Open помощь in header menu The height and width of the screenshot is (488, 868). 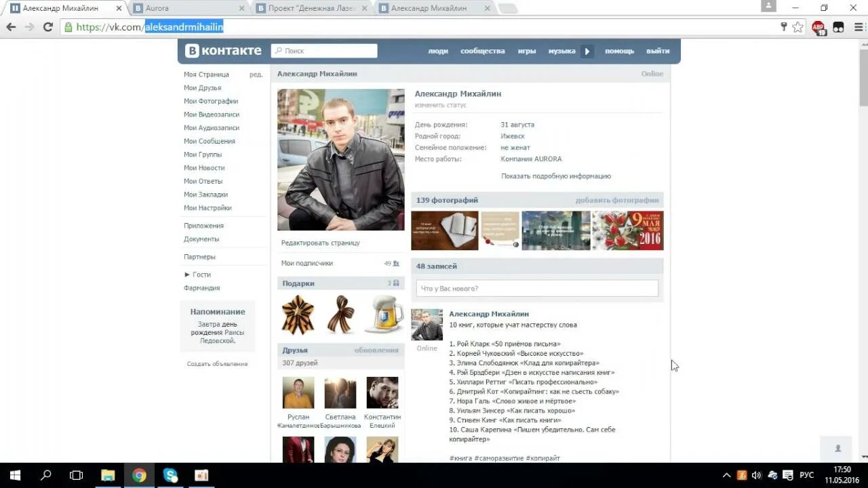click(619, 51)
